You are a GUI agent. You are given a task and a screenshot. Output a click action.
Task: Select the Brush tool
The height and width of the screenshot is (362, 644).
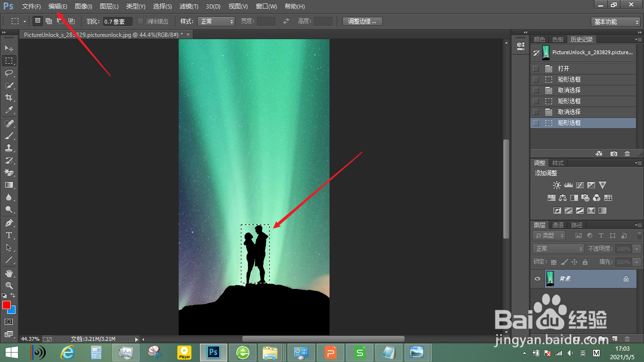9,136
